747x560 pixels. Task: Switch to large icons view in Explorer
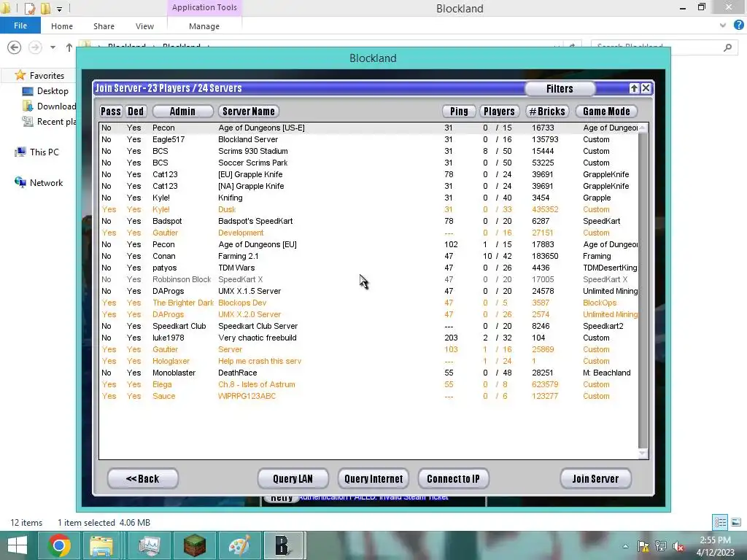pos(736,522)
